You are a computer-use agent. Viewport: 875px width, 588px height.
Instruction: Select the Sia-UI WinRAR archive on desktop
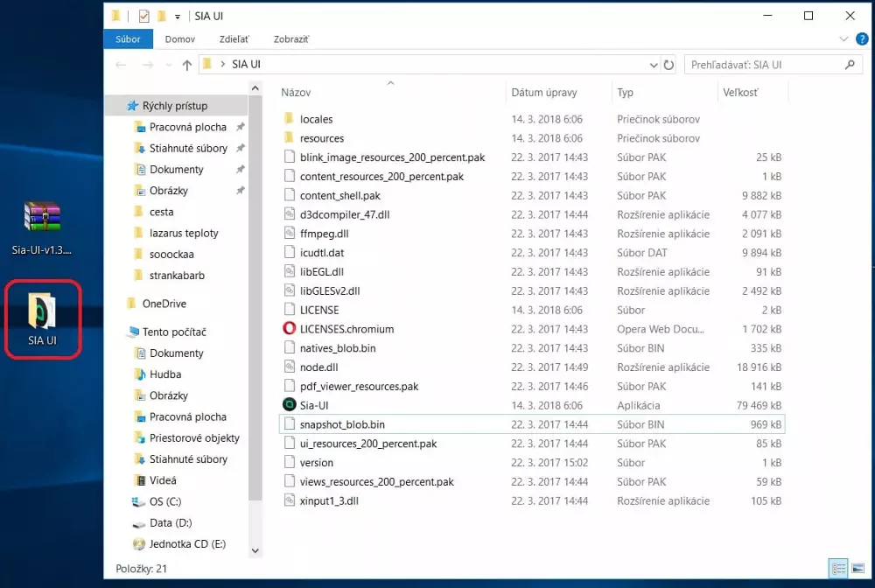pos(42,219)
